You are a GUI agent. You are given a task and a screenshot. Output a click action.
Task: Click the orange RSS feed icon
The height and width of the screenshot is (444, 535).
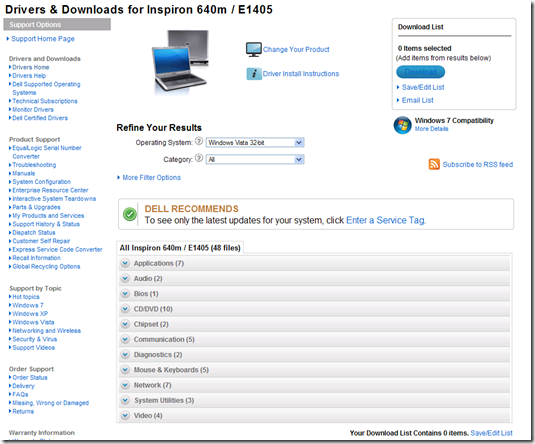(434, 164)
